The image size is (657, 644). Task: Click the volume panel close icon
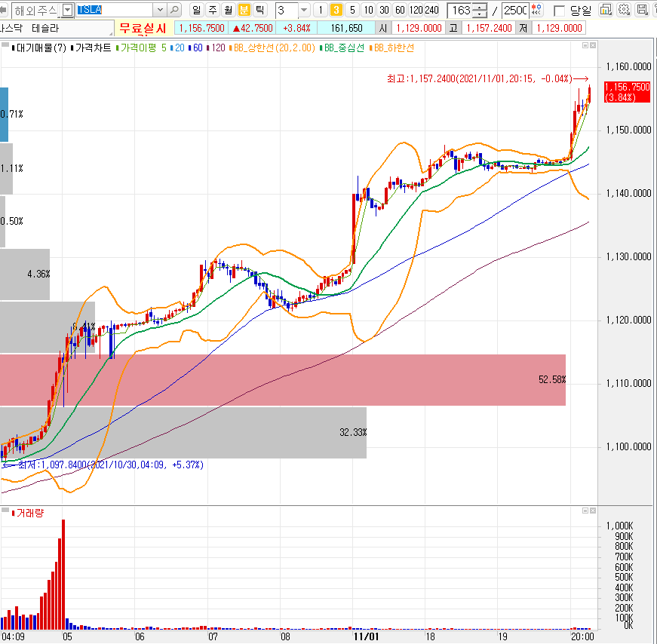592,511
